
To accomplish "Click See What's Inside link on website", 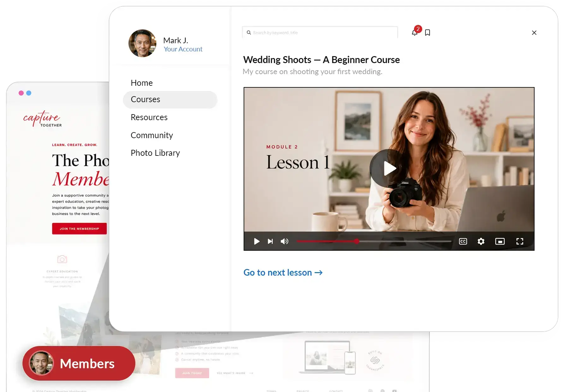I will pos(235,373).
